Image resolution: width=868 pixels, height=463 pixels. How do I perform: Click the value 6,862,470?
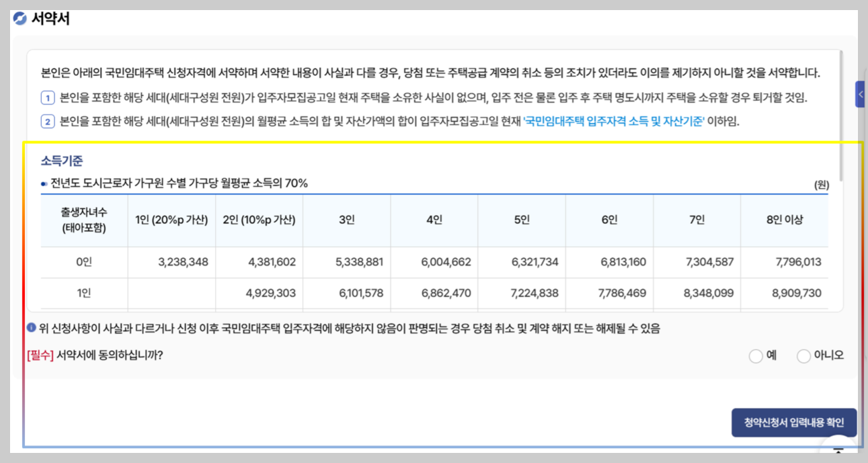tap(446, 294)
